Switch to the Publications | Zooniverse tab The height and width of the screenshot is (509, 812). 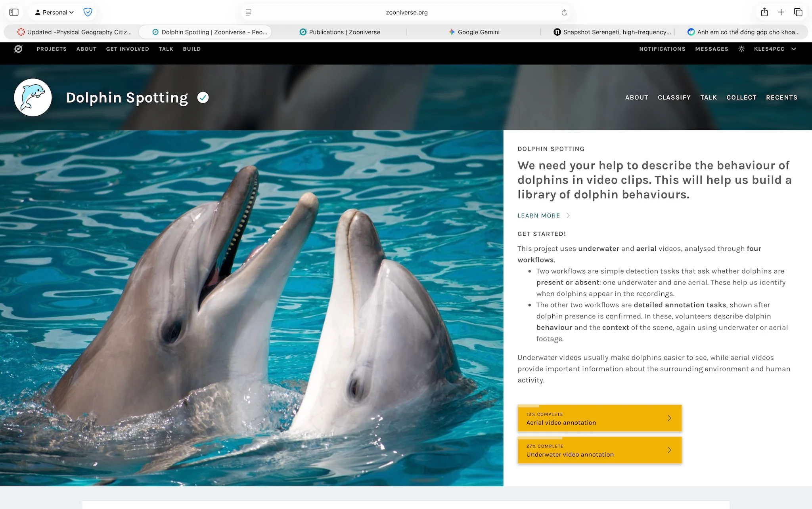[x=340, y=32]
